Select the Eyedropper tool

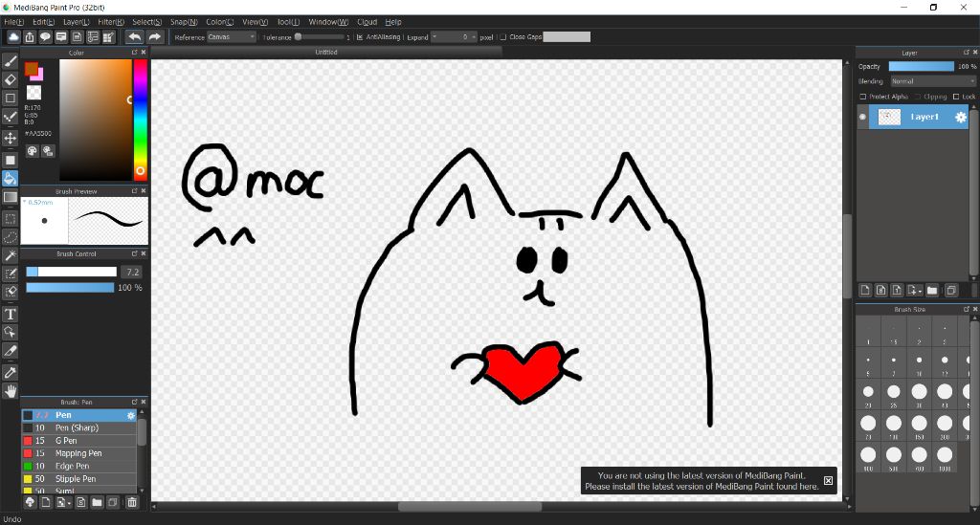click(10, 373)
